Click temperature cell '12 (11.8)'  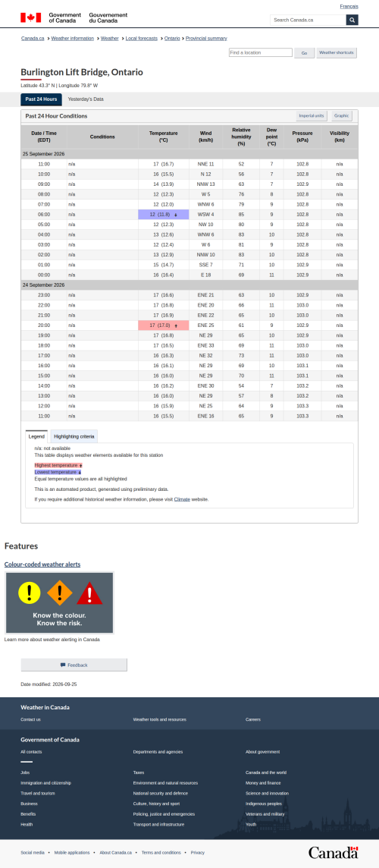(x=163, y=215)
